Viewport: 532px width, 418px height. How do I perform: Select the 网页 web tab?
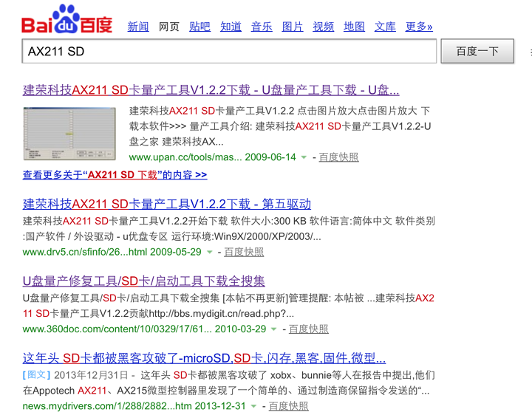click(169, 27)
